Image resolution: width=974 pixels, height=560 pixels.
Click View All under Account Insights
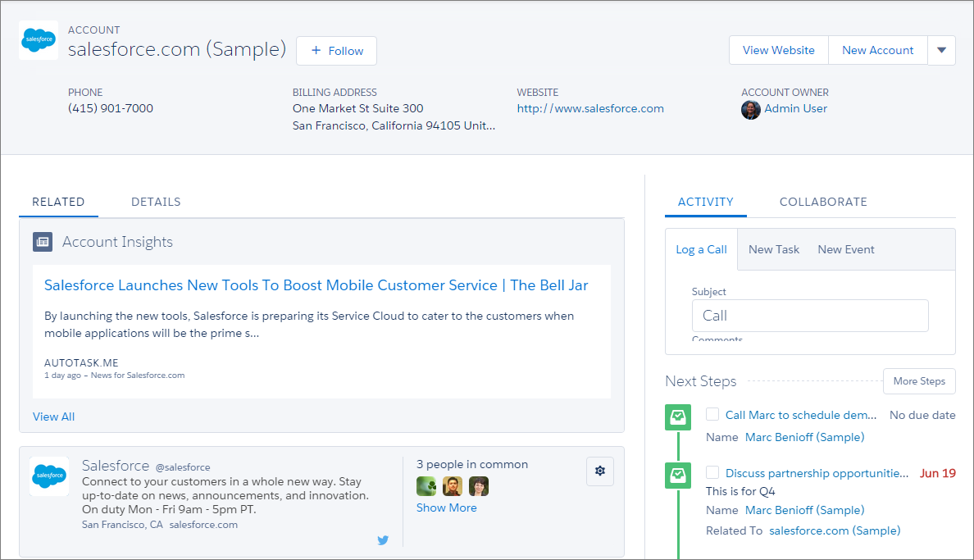point(53,417)
